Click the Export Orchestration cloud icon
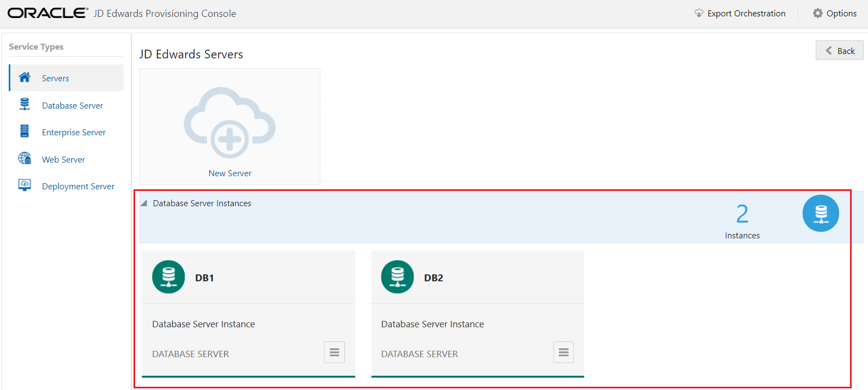Viewport: 868px width, 390px height. point(699,13)
